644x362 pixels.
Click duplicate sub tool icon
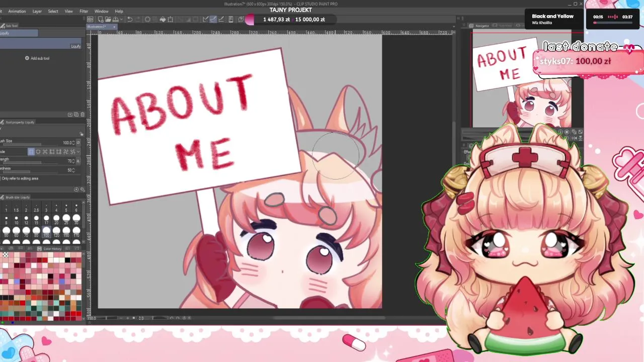(x=76, y=115)
